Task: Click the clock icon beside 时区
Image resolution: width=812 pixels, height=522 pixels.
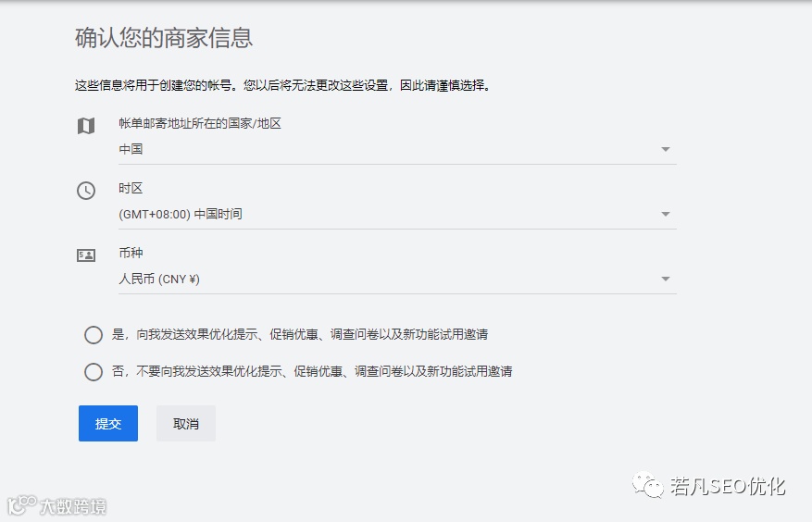Action: pos(86,191)
